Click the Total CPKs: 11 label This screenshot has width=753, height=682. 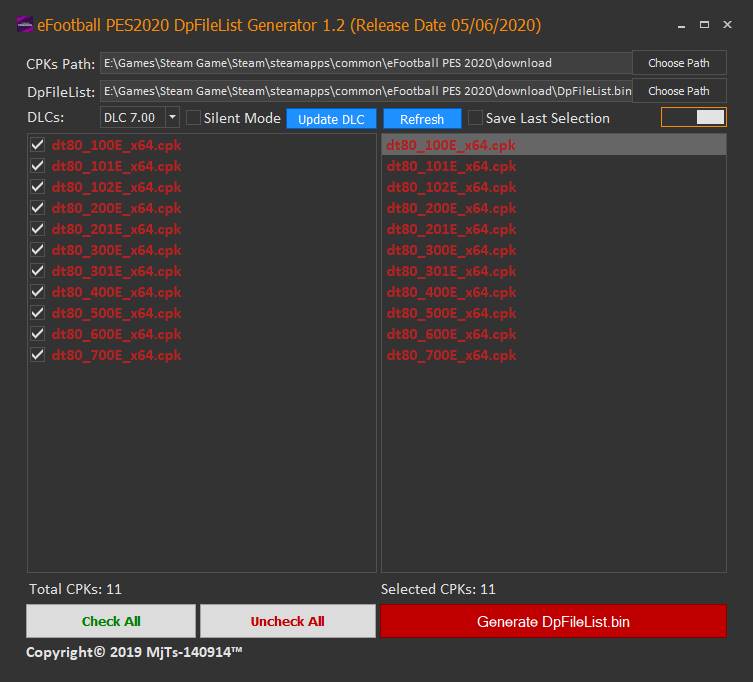click(x=75, y=589)
